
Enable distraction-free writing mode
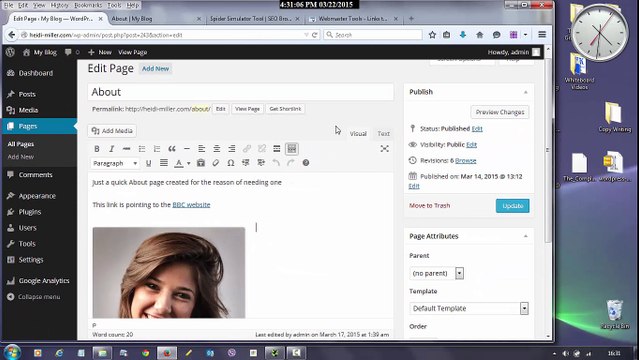click(384, 149)
